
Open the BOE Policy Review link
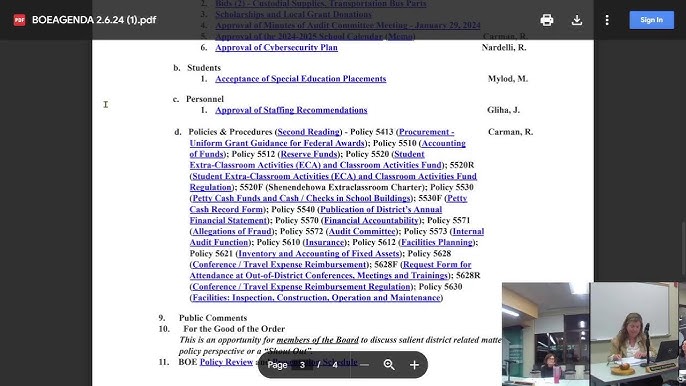(x=226, y=362)
